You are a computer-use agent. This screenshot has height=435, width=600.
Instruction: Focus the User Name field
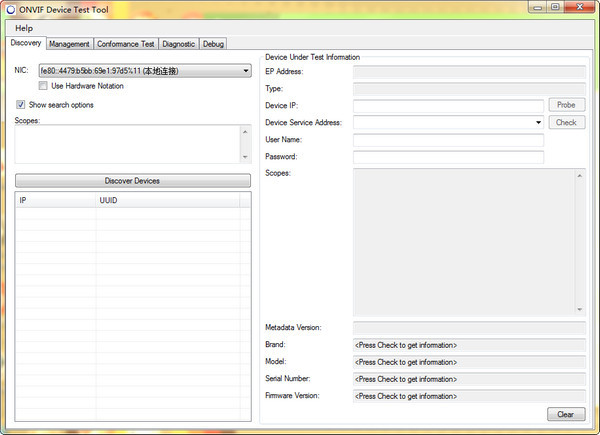click(x=448, y=140)
